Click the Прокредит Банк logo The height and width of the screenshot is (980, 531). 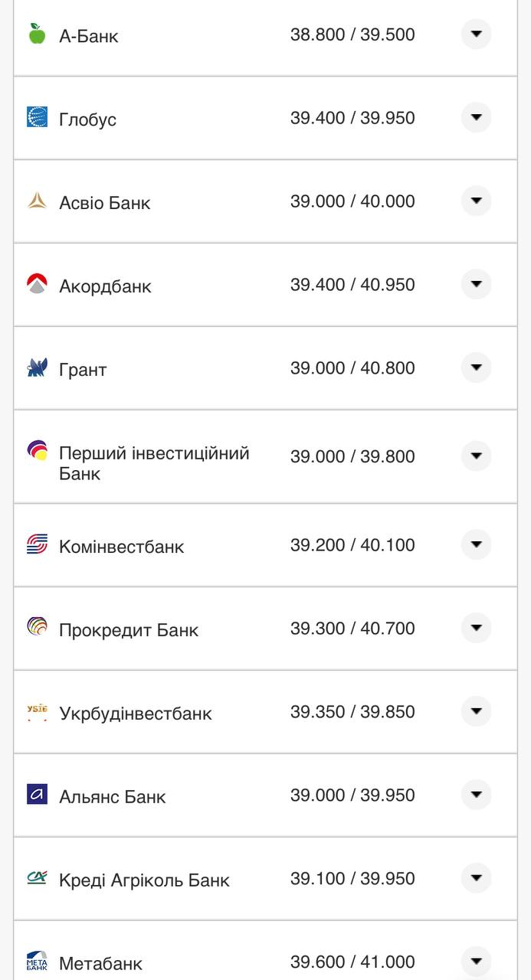coord(37,628)
